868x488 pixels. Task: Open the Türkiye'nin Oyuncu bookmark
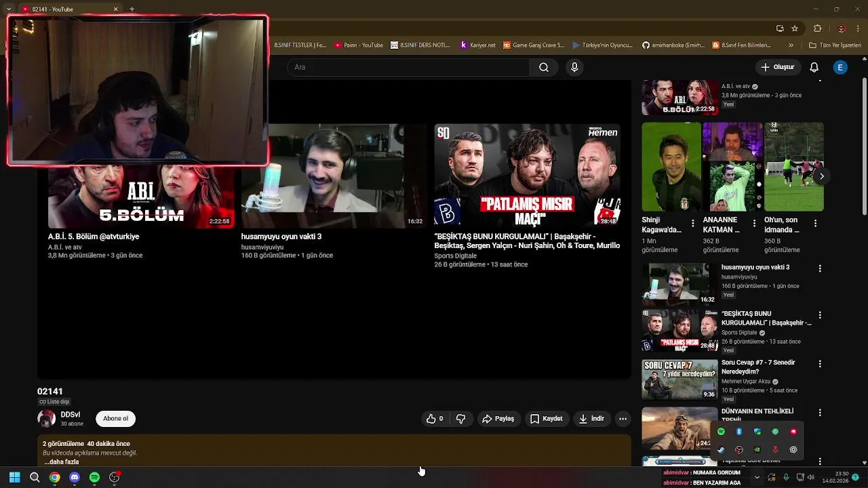coord(602,45)
